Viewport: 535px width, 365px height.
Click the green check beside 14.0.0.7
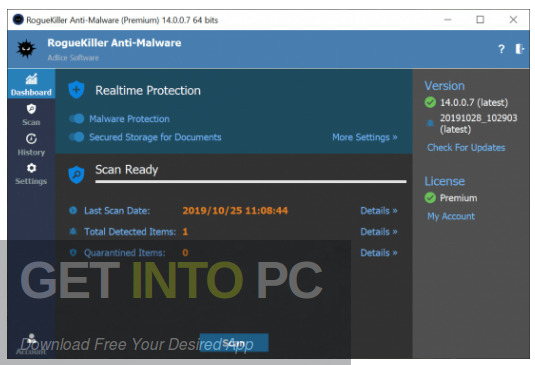(430, 102)
